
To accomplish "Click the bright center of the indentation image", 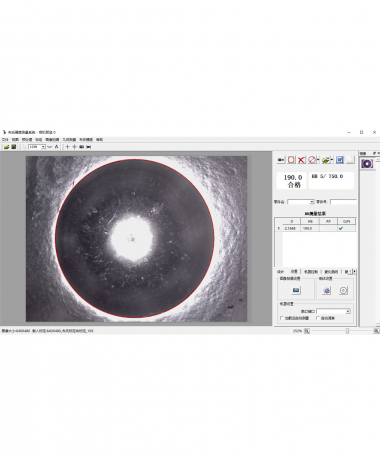I will (132, 238).
